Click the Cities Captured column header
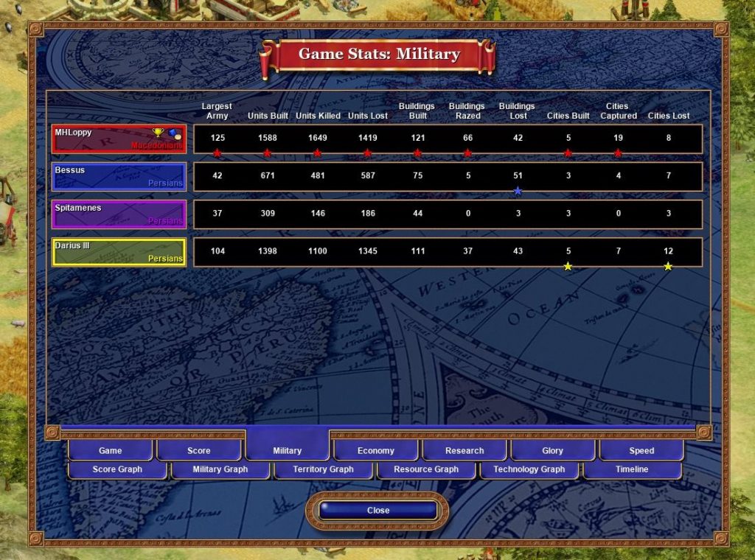The width and height of the screenshot is (755, 560). coord(619,111)
